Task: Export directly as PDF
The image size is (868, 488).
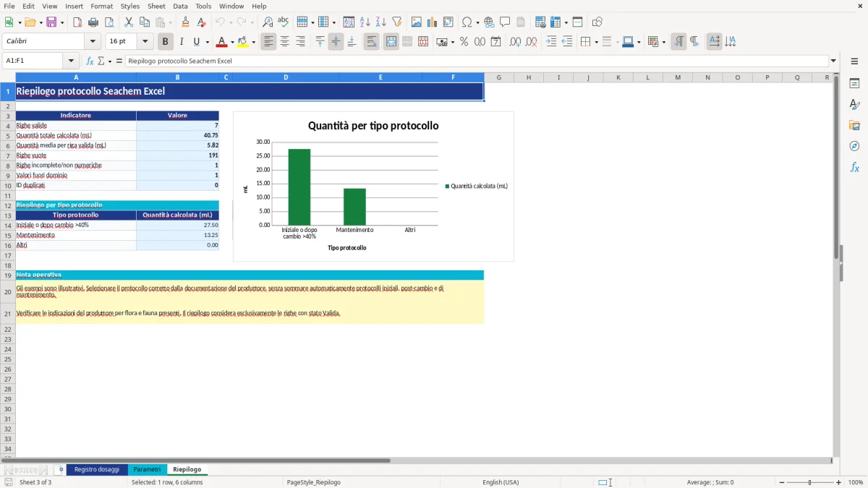Action: (x=77, y=22)
